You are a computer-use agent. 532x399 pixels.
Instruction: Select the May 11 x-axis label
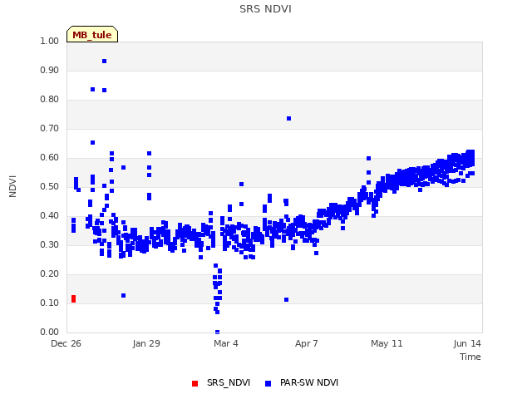pos(387,343)
